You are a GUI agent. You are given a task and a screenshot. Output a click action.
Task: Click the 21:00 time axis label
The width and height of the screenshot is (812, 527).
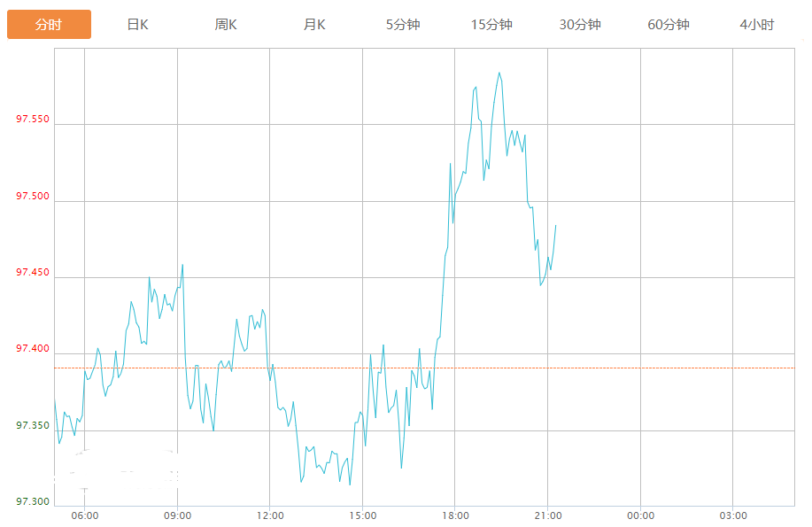tap(547, 515)
